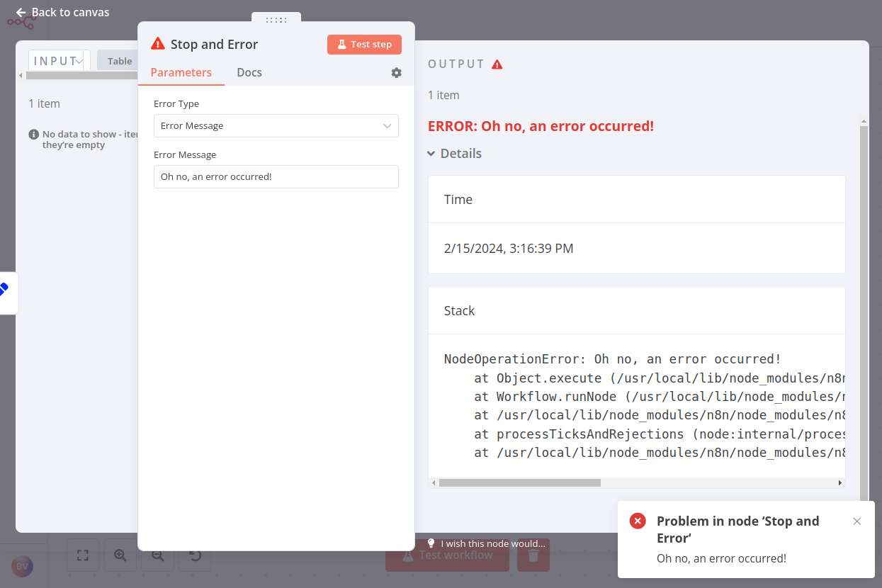
Task: Click the zoom in magnifier icon
Action: click(x=120, y=555)
